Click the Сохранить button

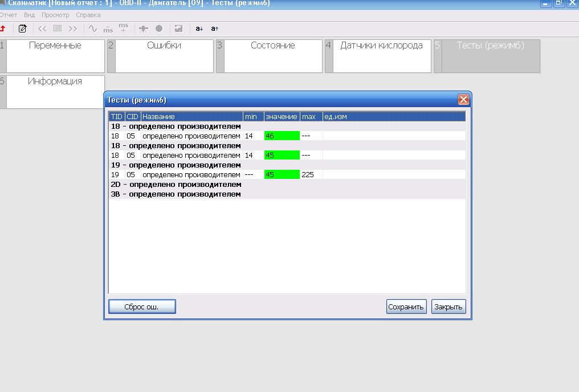[406, 307]
